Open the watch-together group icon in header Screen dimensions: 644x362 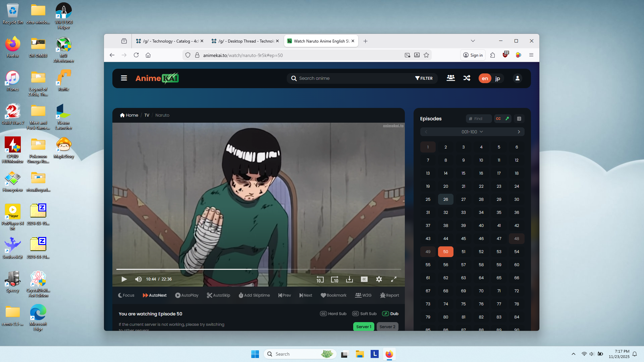point(450,78)
